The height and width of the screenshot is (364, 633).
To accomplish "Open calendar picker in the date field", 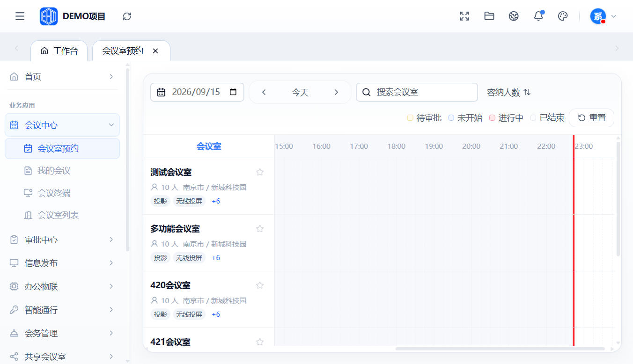I will point(233,92).
